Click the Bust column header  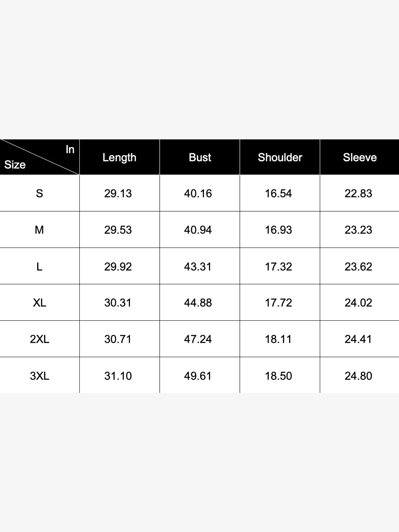click(x=200, y=157)
